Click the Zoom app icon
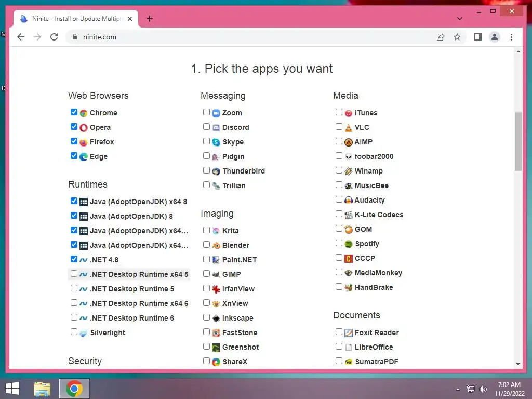The width and height of the screenshot is (532, 399). click(216, 113)
